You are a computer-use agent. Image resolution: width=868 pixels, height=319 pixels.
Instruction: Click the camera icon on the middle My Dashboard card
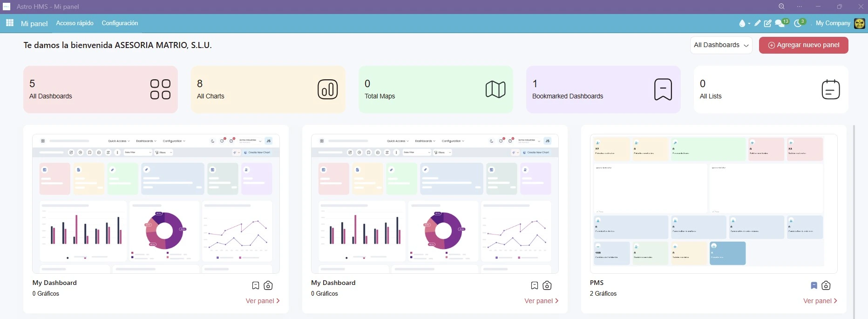click(547, 285)
